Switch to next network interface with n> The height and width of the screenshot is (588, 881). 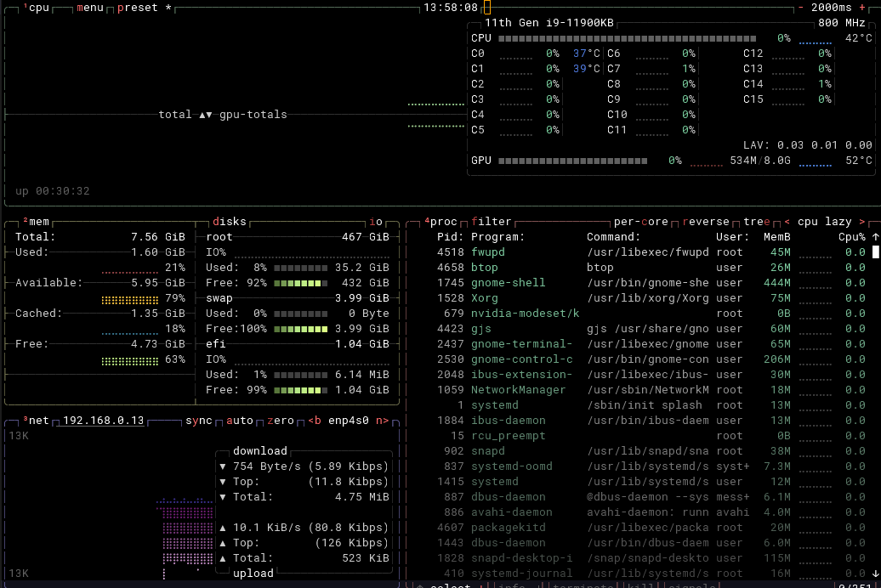point(382,421)
